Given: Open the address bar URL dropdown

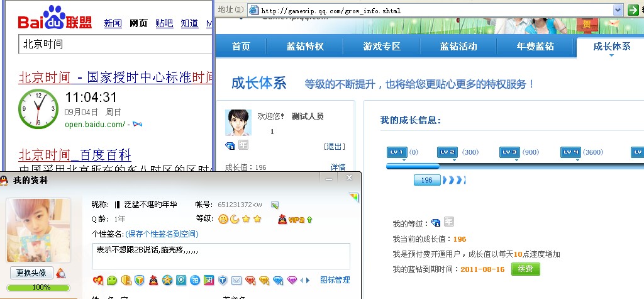Looking at the screenshot, I should [618, 10].
